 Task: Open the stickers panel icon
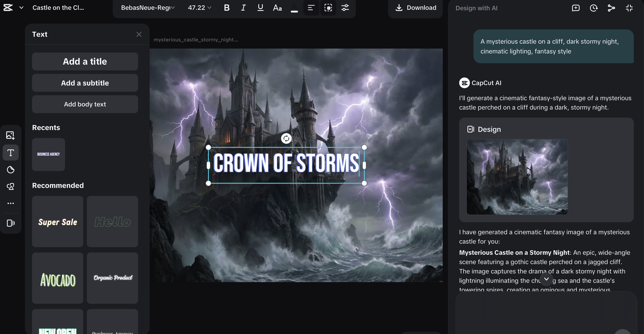tap(10, 170)
